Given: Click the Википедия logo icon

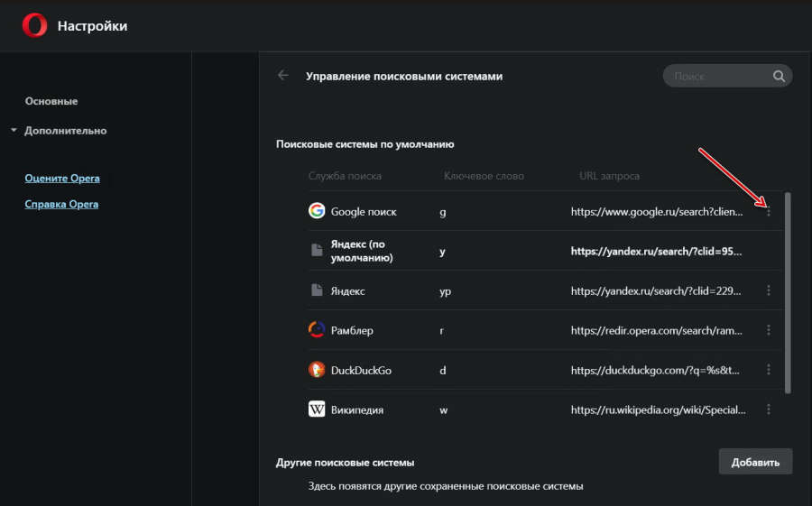Looking at the screenshot, I should click(x=317, y=409).
